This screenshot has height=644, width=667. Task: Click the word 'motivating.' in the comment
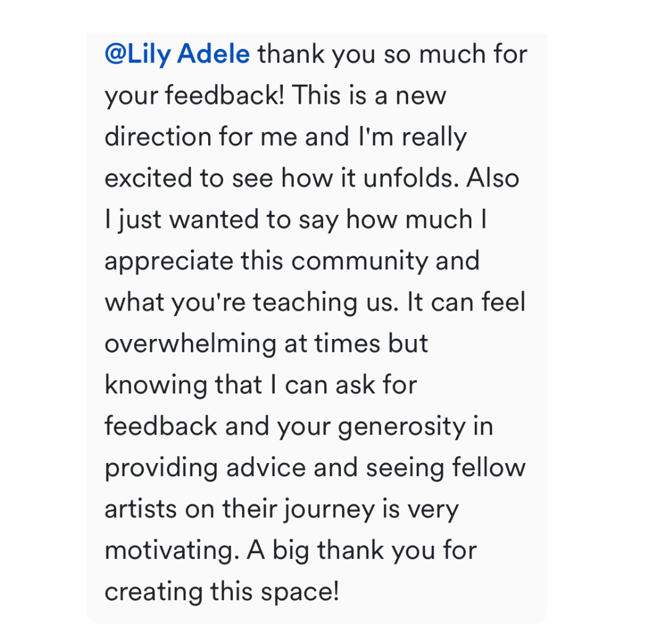172,550
